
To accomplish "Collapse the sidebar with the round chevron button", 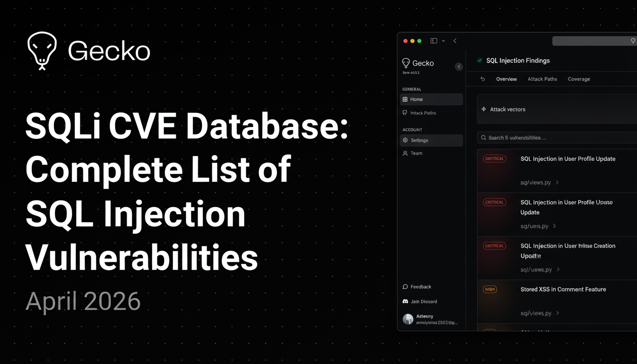I will tap(458, 67).
